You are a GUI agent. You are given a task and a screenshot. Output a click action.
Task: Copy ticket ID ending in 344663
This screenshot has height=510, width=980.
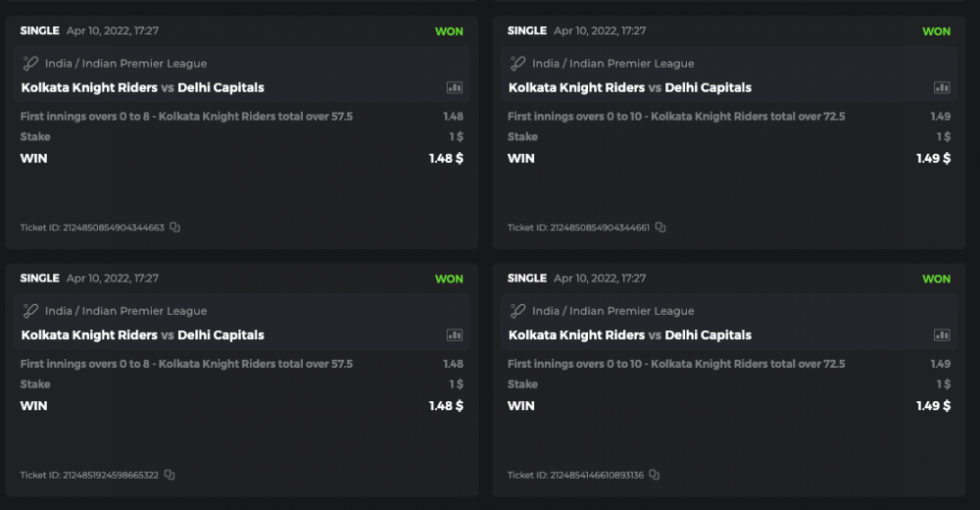pyautogui.click(x=174, y=228)
